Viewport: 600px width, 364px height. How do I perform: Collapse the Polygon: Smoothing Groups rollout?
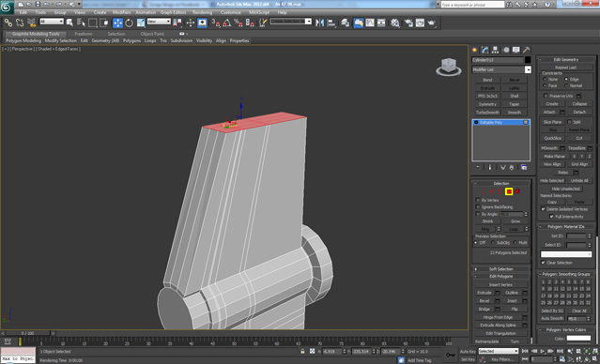tap(566, 274)
